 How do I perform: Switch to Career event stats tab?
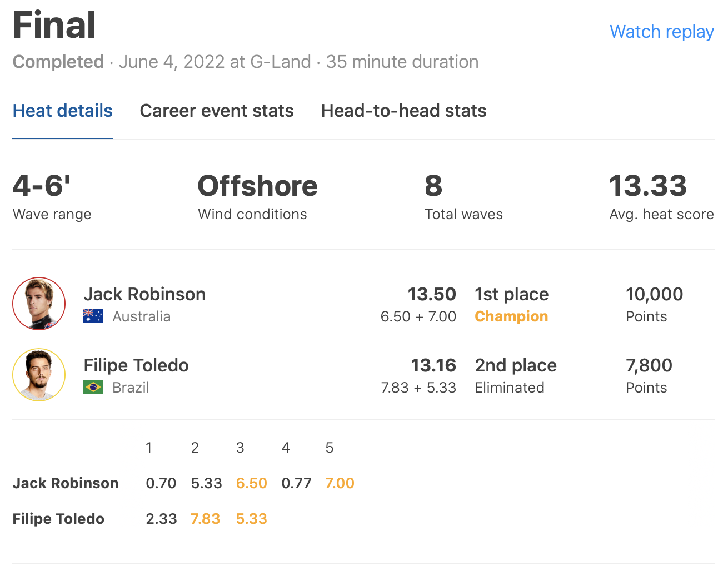pos(216,111)
